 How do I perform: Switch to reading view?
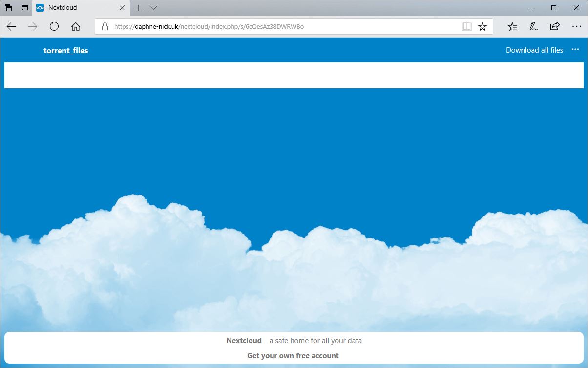tap(467, 27)
